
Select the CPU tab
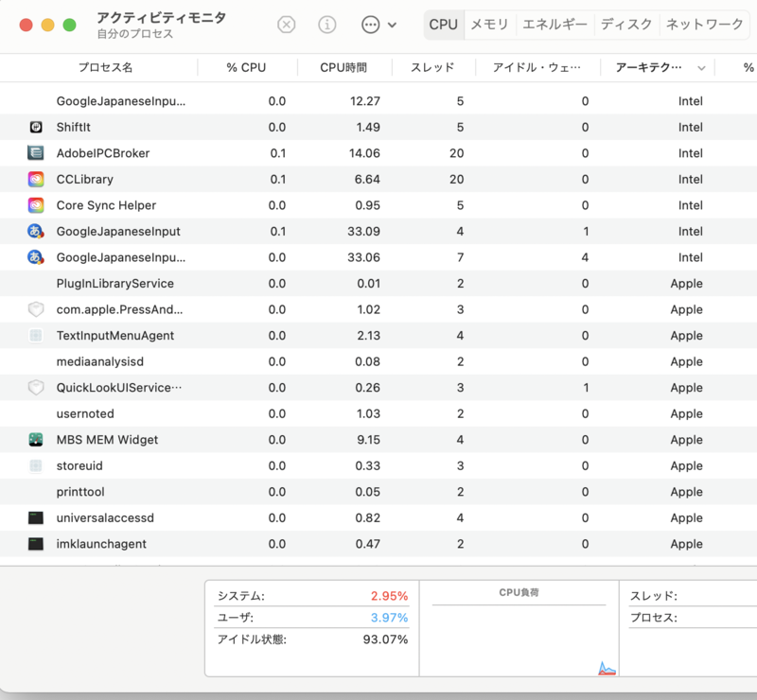[443, 25]
